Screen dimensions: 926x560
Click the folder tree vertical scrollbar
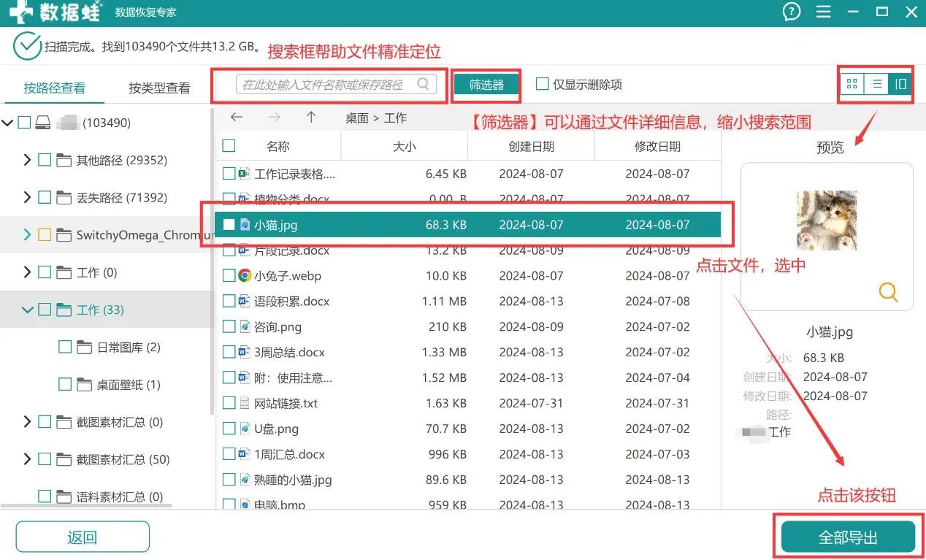click(x=213, y=263)
